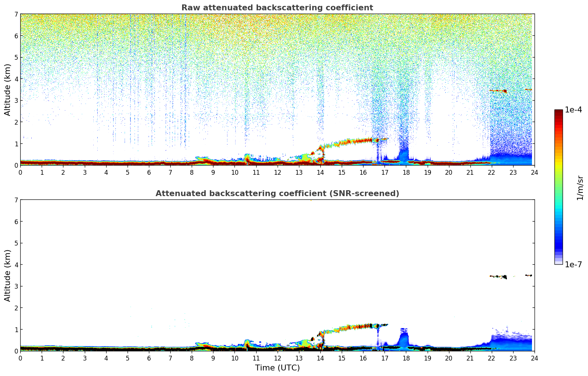Click the "3" altitude tick of the SNR-screened plot
Image resolution: width=588 pixels, height=376 pixels.
[16, 286]
